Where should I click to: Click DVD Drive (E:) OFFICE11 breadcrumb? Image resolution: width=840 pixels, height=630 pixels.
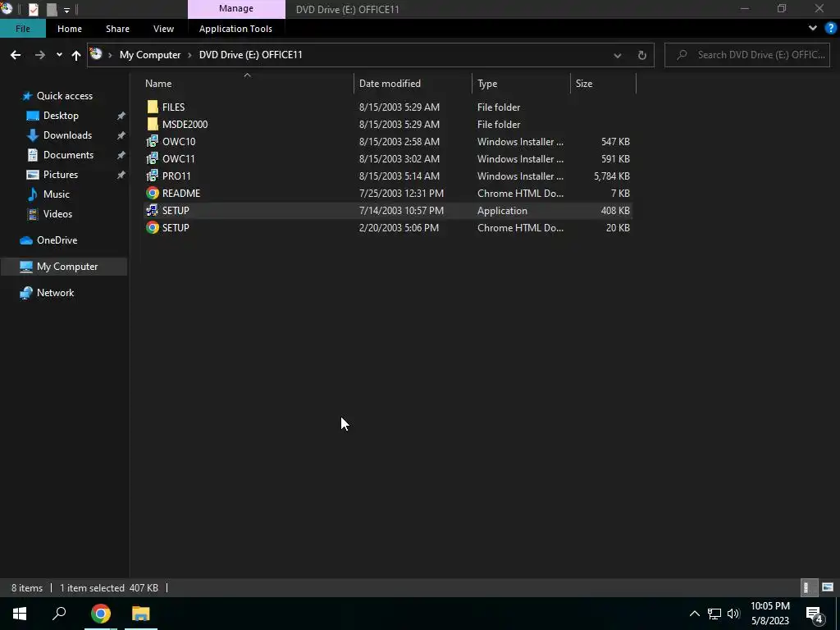(x=251, y=55)
